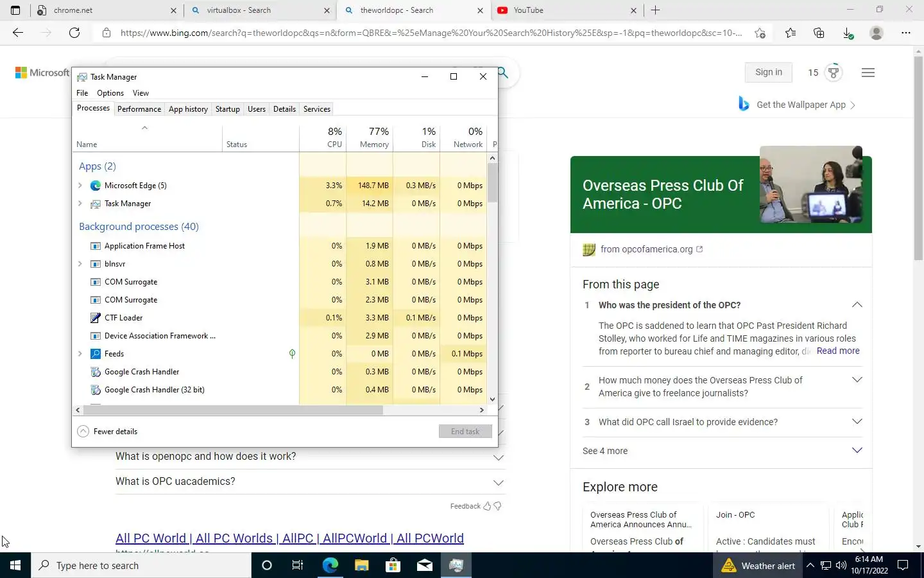Open Get the Wallpaper App link
Viewport: 924px width, 578px height.
point(801,105)
